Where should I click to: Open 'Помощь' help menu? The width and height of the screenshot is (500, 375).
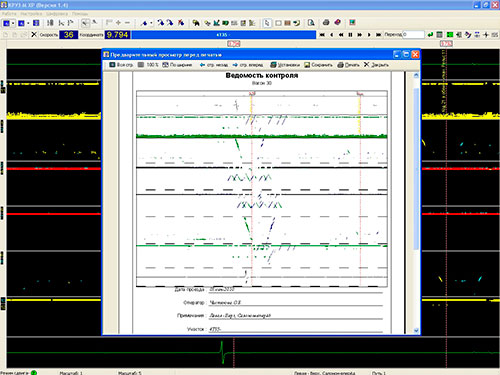click(80, 14)
